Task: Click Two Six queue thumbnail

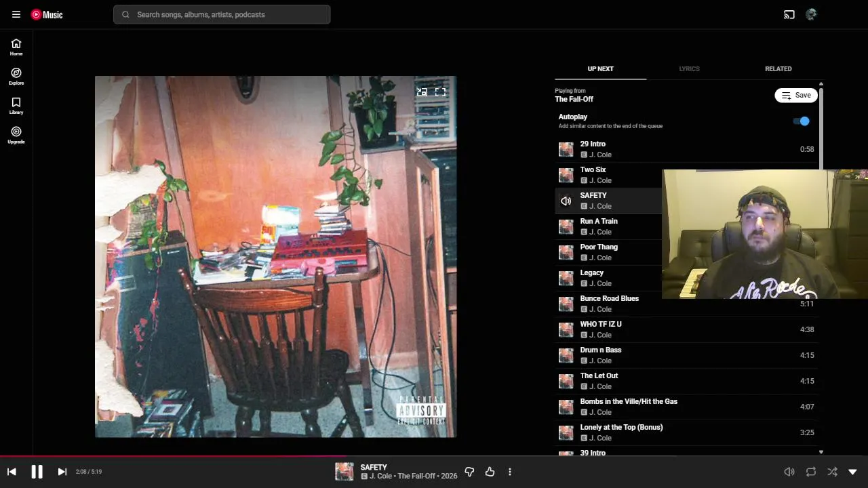Action: click(x=566, y=175)
